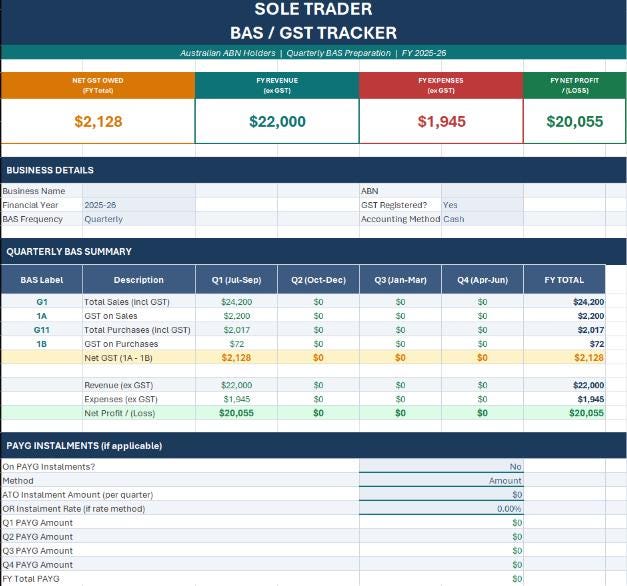Click the PAYG INSTALMENTS section header
Viewport: 627px width, 586px height.
(314, 445)
